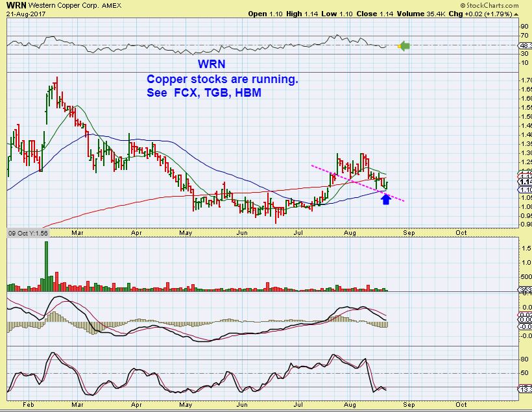Click the 1.05 price axis label
Image resolution: width=532 pixels, height=412 pixels.
[527, 198]
